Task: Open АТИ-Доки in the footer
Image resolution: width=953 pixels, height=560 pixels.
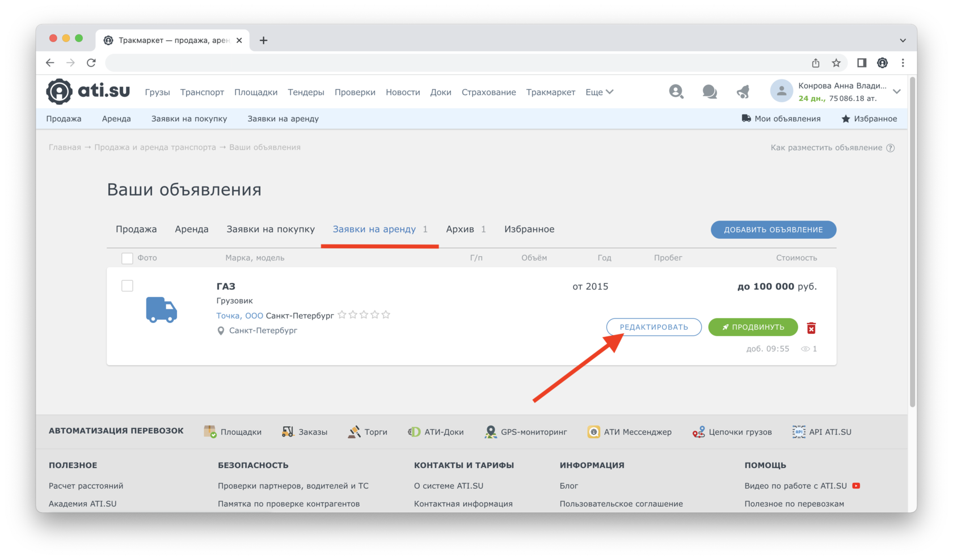Action: (436, 432)
